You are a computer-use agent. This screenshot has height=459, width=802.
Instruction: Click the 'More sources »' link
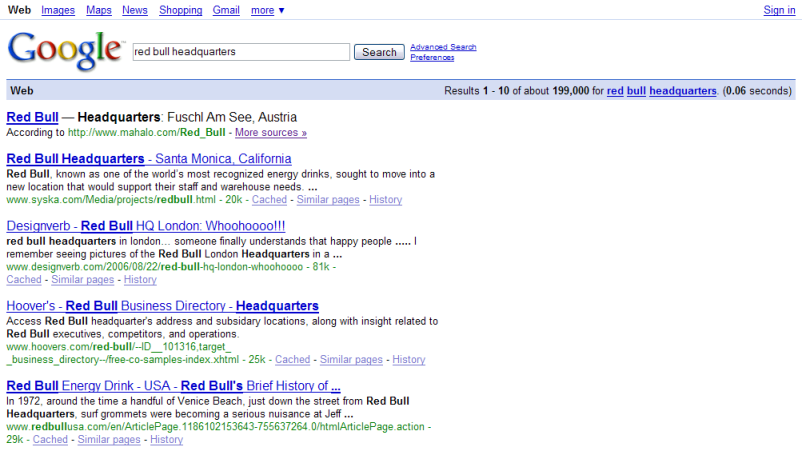pos(271,133)
